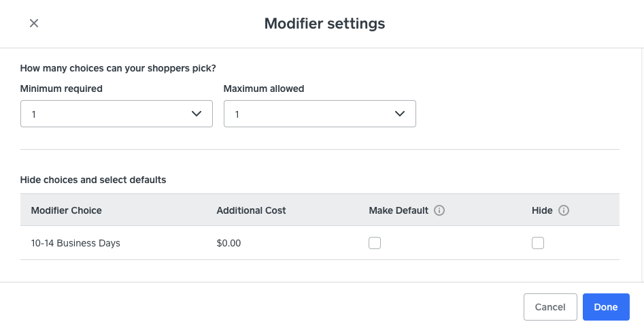Click the chevron arrow in Minimum required
The image size is (644, 324).
[x=197, y=114]
